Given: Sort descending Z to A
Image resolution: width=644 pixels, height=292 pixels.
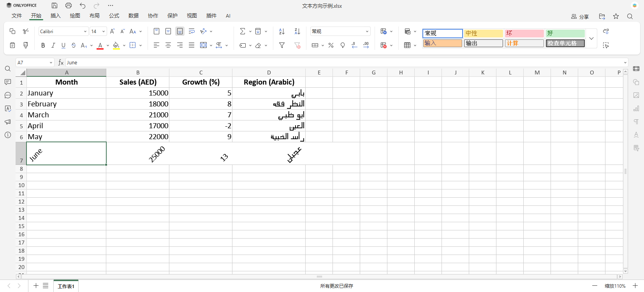Looking at the screenshot, I should point(297,31).
